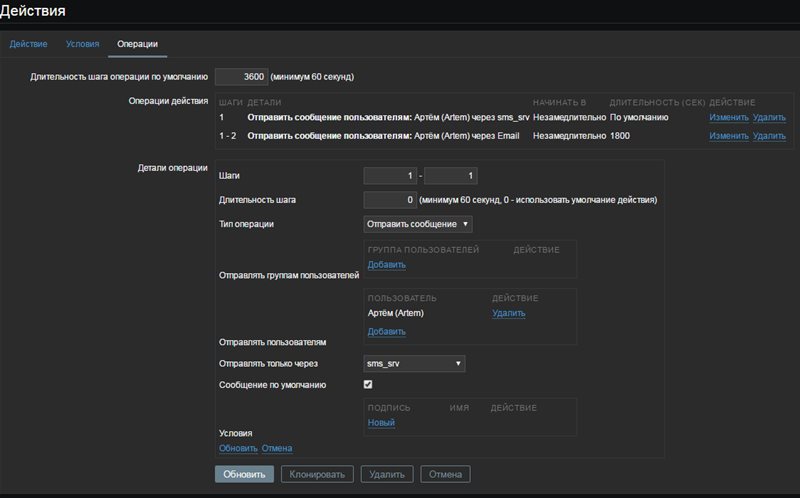Click Добавить under users list

[x=386, y=331]
